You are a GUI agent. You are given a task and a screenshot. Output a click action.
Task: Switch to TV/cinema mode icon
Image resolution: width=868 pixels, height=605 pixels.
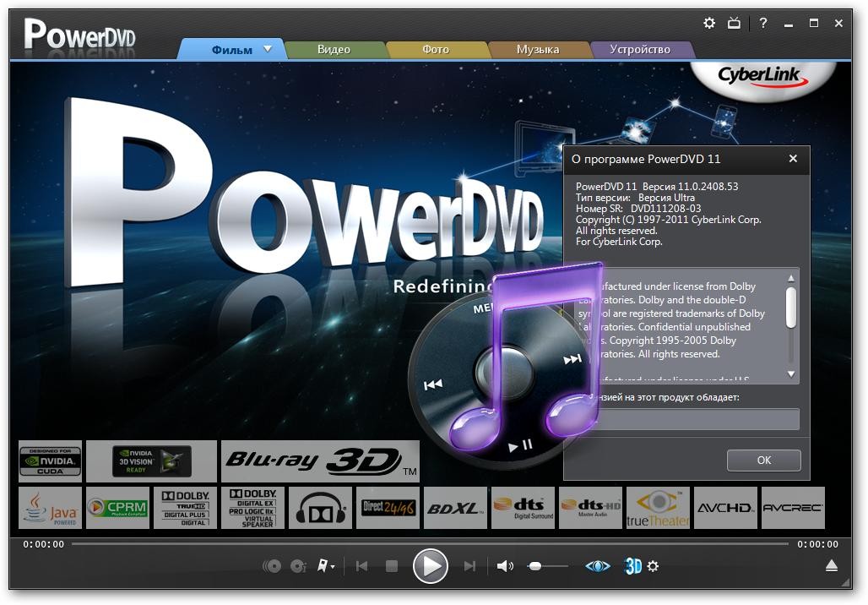pyautogui.click(x=734, y=24)
